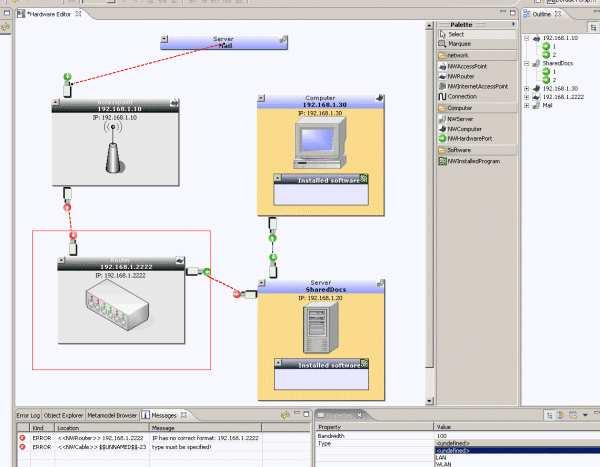Open the Error Log tab
The image size is (600, 467).
pos(28,415)
